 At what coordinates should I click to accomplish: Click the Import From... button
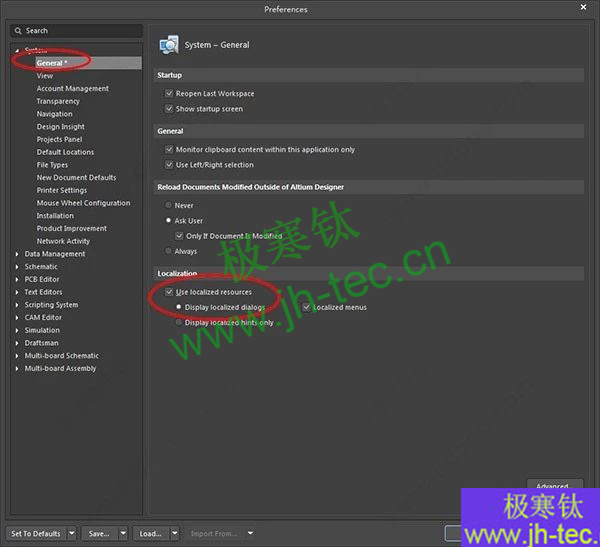coord(214,533)
